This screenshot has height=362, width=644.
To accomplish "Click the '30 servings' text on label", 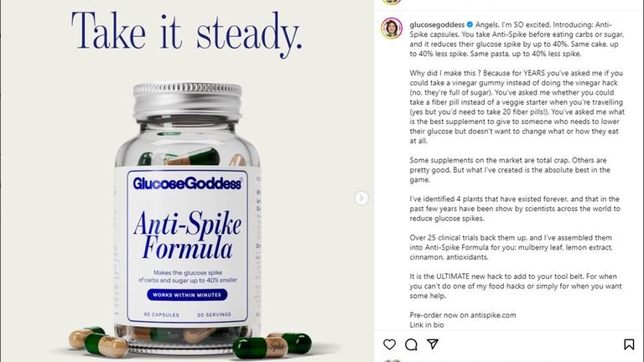I will click(214, 315).
